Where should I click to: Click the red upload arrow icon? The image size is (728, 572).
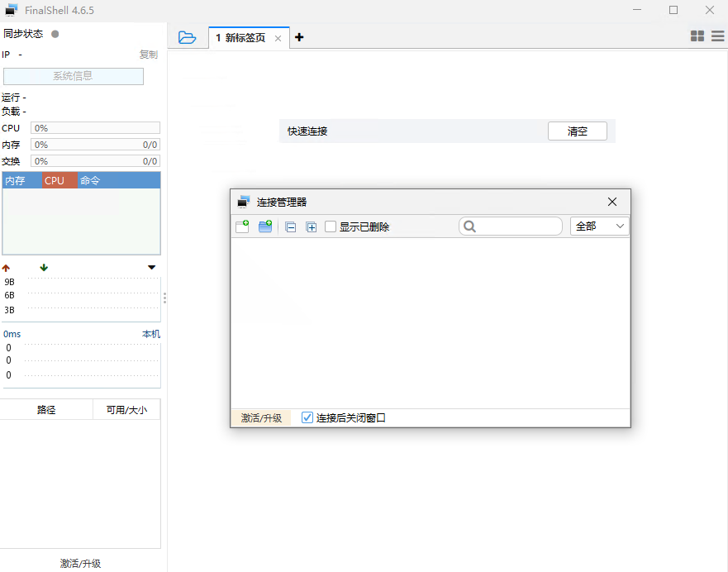6,268
